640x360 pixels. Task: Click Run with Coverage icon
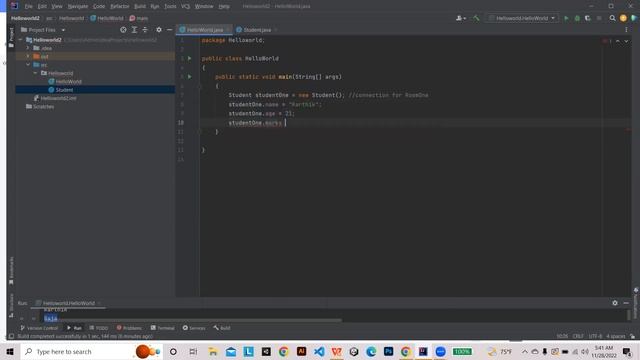pos(588,18)
